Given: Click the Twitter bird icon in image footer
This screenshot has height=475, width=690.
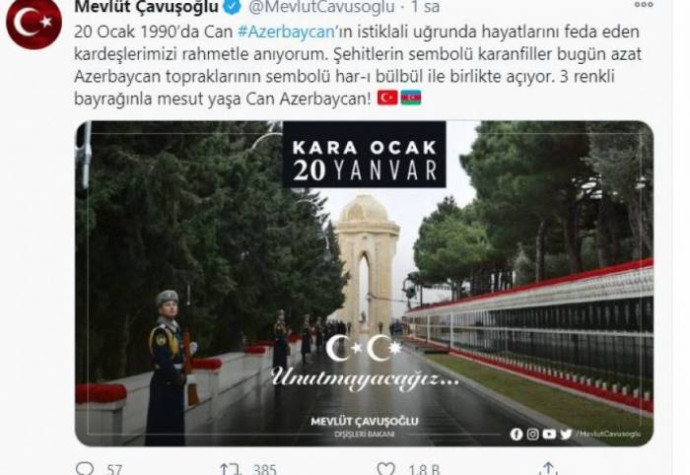Looking at the screenshot, I should [x=566, y=434].
